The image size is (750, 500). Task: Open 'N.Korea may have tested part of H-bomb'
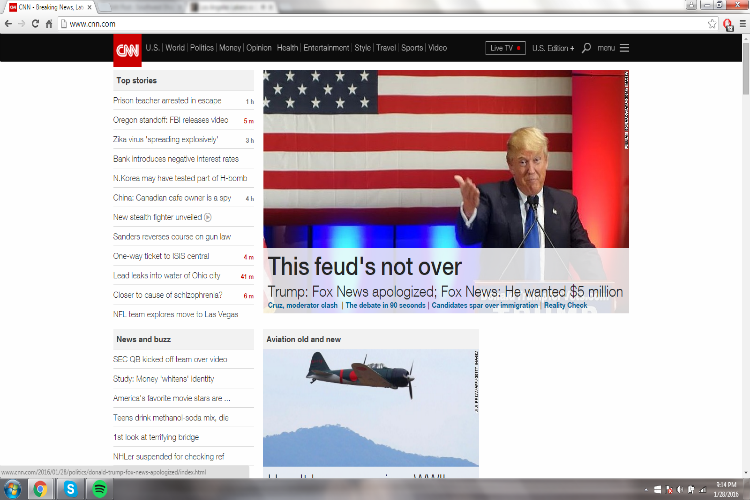[x=180, y=178]
